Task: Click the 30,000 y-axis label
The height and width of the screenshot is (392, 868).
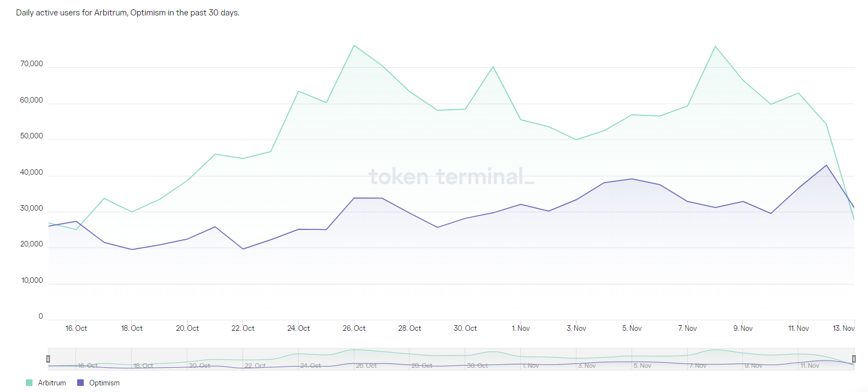Action: coord(31,208)
